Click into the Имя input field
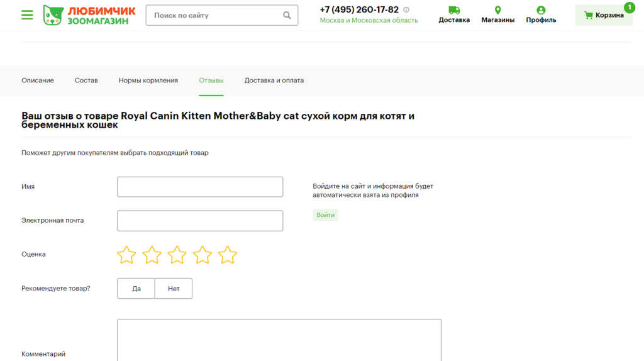 coord(200,187)
